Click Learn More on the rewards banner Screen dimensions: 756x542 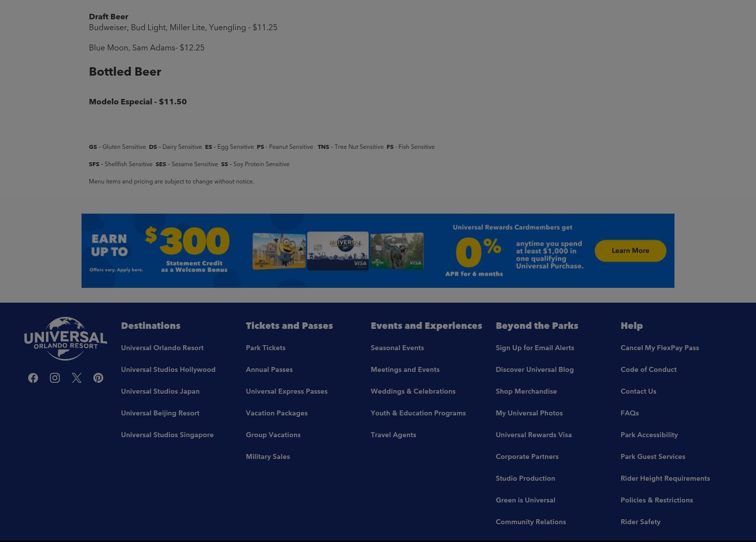[x=630, y=251]
